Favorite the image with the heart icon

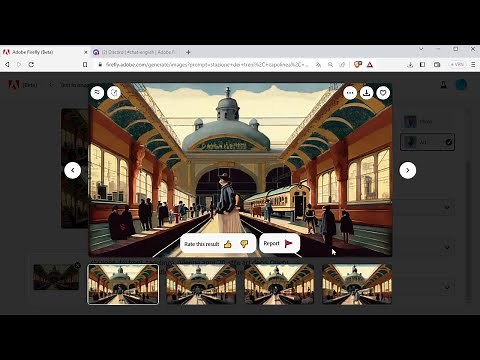pyautogui.click(x=383, y=93)
